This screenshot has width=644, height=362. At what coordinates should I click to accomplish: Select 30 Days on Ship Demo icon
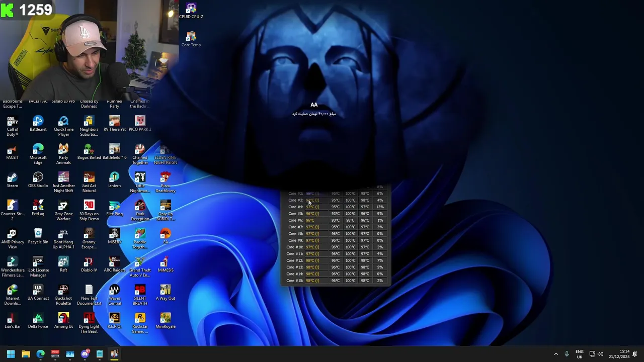(89, 211)
